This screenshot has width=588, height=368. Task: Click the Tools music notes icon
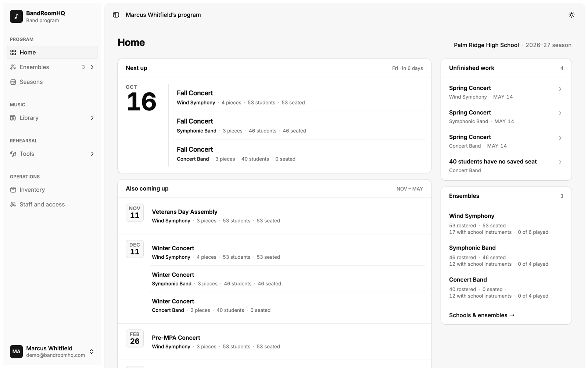tap(13, 154)
